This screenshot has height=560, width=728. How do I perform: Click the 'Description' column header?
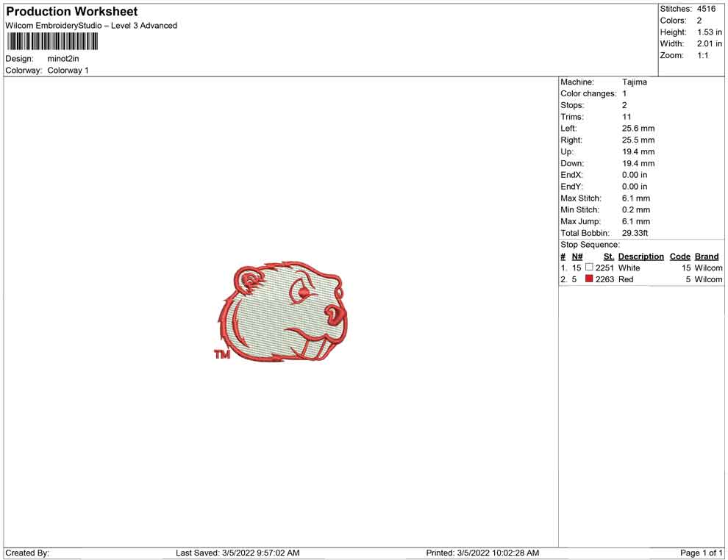[640, 256]
